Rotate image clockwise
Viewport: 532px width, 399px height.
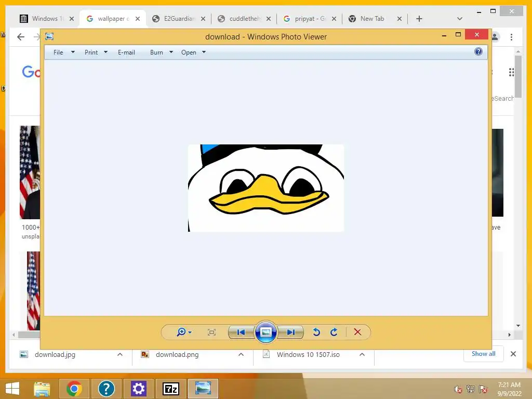pyautogui.click(x=334, y=332)
